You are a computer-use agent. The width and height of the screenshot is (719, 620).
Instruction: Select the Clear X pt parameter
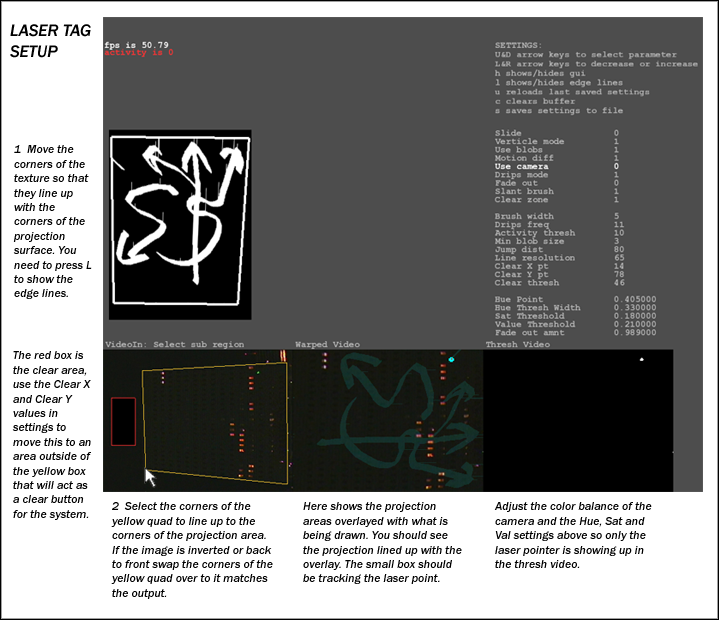[x=559, y=266]
